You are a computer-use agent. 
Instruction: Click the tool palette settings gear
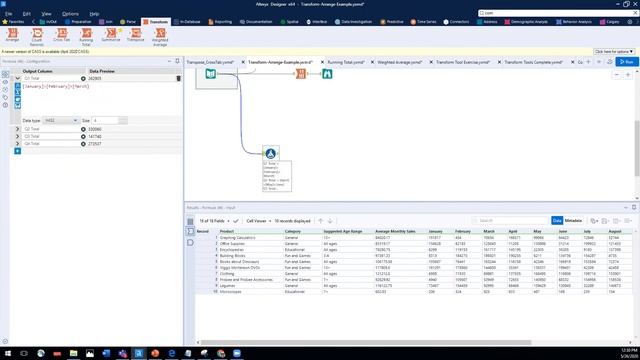point(630,22)
